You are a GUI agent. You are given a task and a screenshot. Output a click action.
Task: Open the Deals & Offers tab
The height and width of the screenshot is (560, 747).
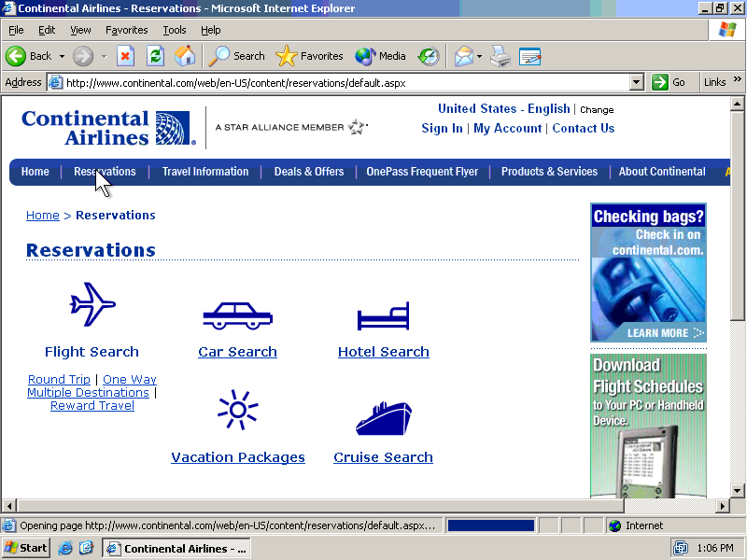[x=309, y=172]
